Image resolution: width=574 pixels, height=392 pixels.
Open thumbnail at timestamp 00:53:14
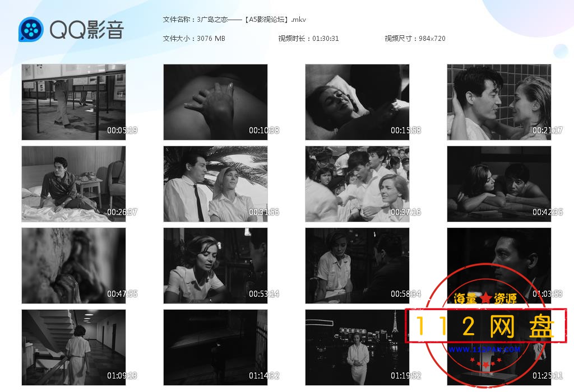coord(215,266)
